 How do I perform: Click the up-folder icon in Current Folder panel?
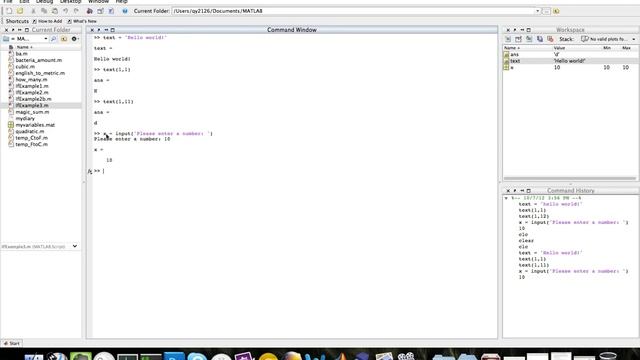point(64,39)
